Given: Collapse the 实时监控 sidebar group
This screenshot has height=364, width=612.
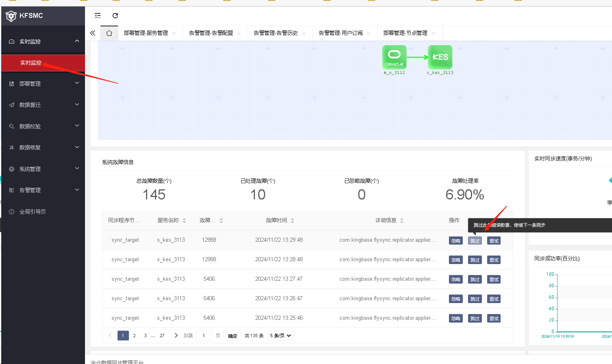Looking at the screenshot, I should [x=77, y=41].
